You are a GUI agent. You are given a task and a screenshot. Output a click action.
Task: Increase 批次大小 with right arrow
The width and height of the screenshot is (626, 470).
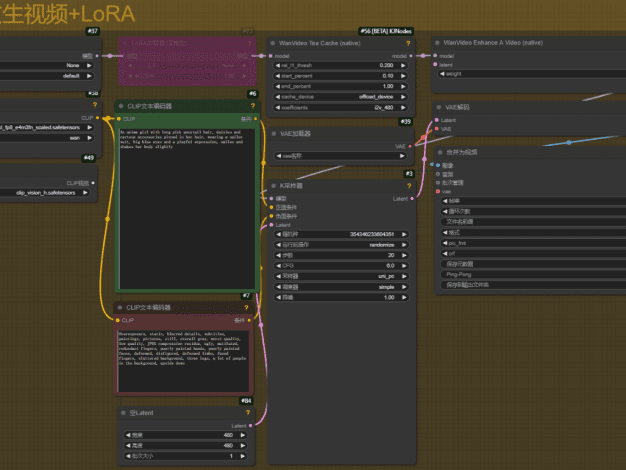coord(242,456)
